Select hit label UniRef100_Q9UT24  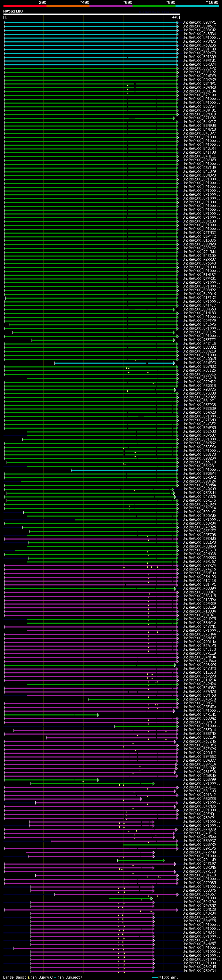(199, 481)
